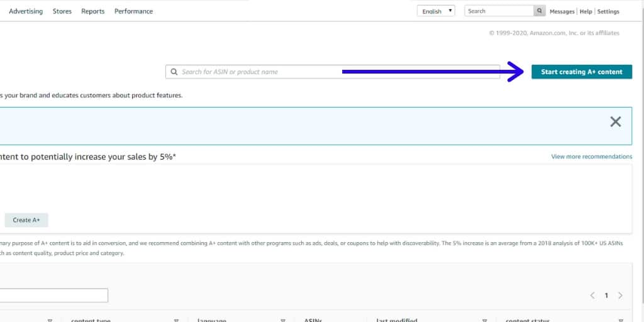Image resolution: width=644 pixels, height=322 pixels.
Task: Click the Create A+ button
Action: (x=26, y=220)
